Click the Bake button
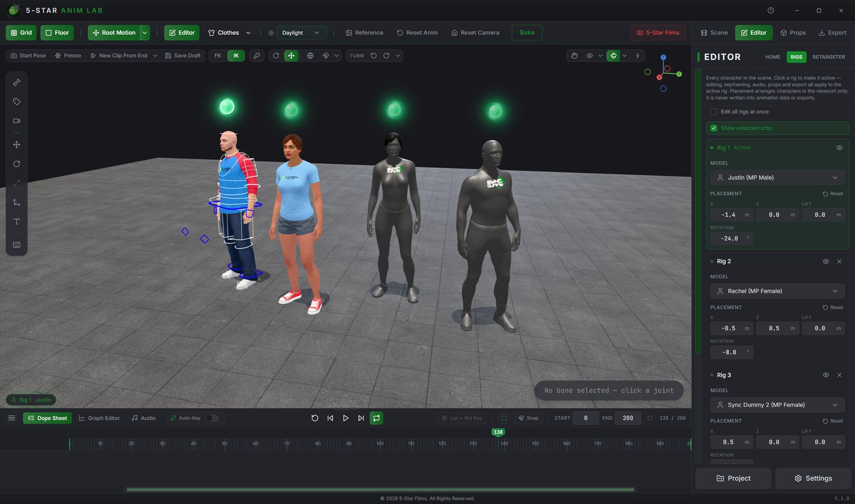855x504 pixels. click(x=527, y=33)
